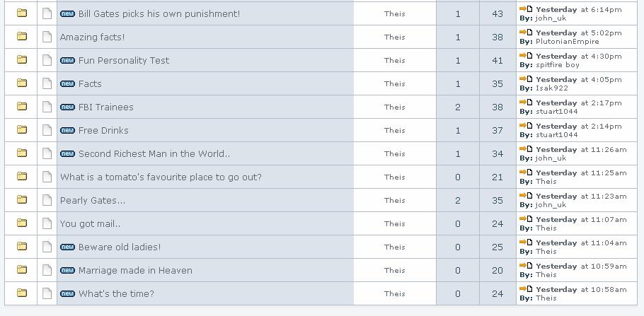Open the Bill Gates picks his own punishment! thread
This screenshot has height=316, width=644.
tap(159, 13)
